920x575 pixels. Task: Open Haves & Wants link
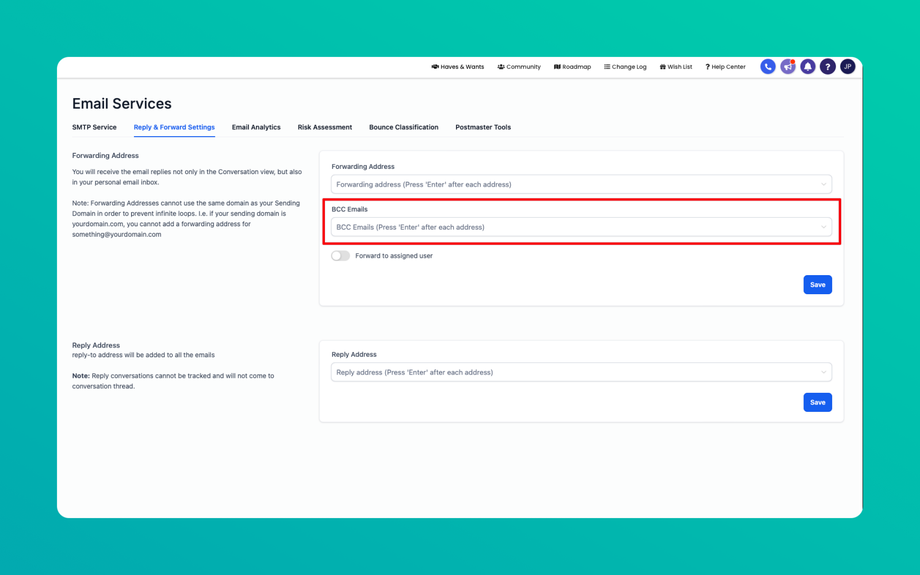tap(458, 67)
